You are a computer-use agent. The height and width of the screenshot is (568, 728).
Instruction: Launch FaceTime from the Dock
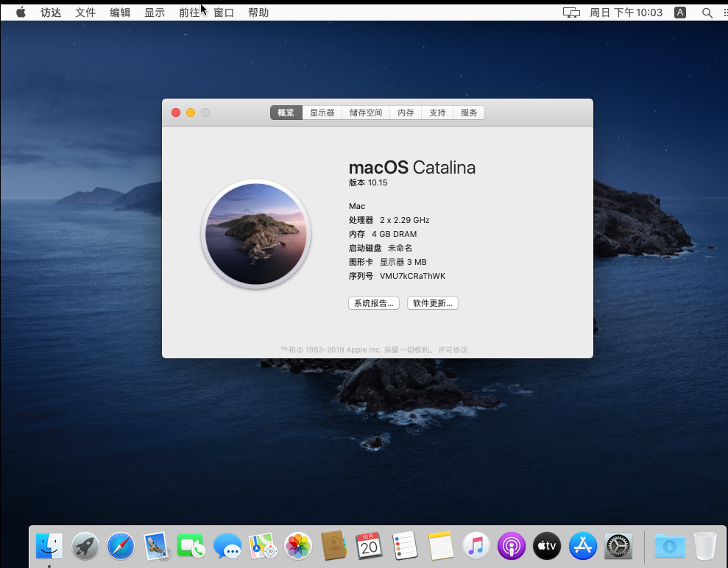(x=191, y=546)
